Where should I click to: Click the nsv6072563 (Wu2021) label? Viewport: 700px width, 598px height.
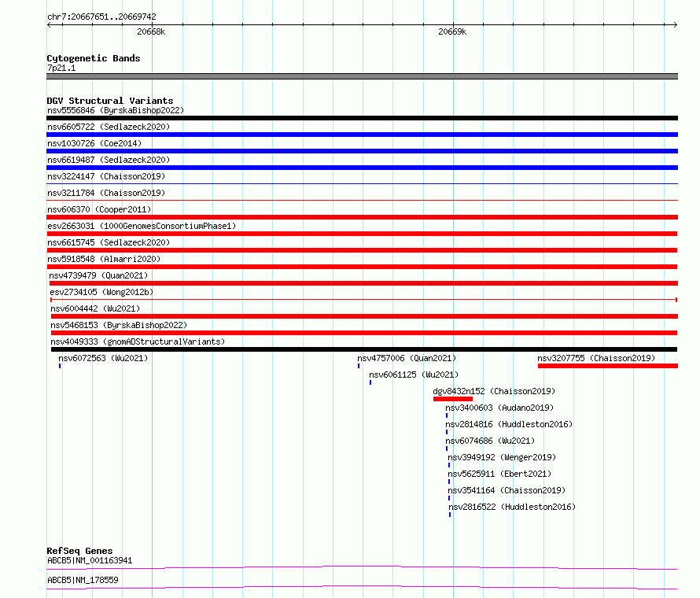[103, 358]
